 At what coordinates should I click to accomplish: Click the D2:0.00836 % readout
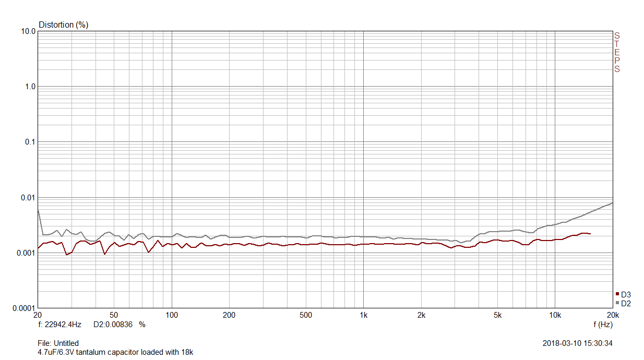click(119, 324)
